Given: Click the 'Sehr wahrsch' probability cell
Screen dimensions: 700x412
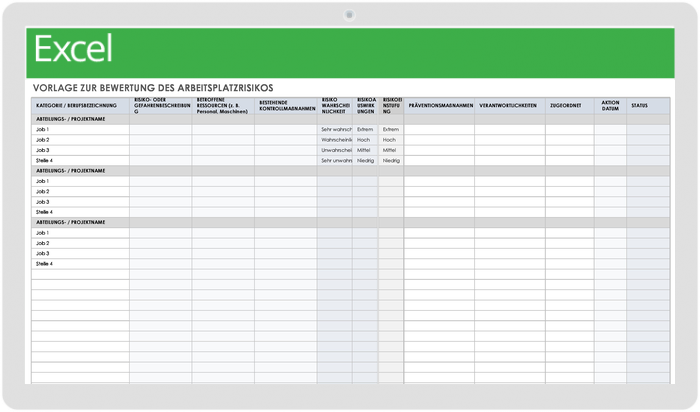Looking at the screenshot, I should point(335,129).
